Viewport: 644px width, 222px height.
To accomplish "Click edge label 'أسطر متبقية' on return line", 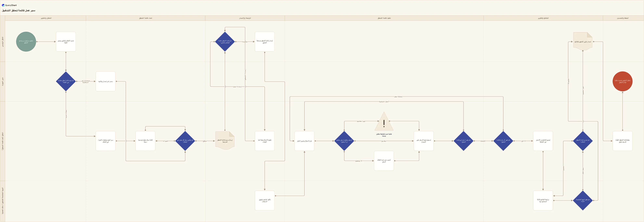I will tap(384, 102).
